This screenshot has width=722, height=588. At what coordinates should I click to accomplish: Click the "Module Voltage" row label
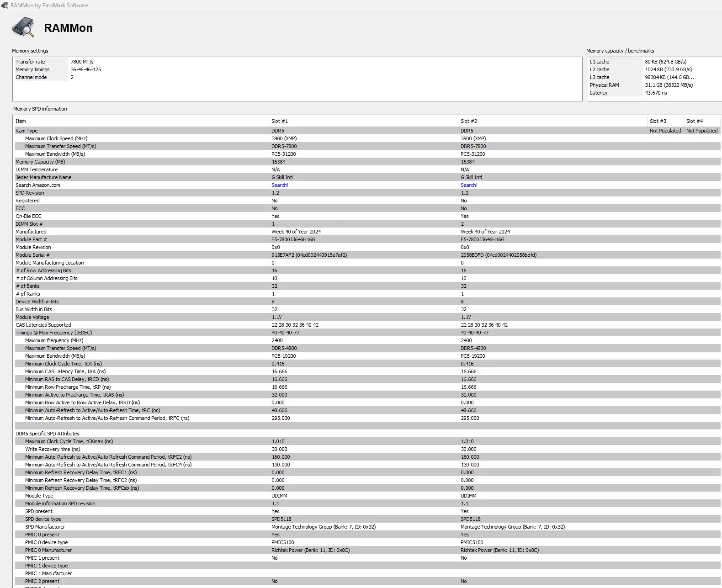click(x=32, y=317)
